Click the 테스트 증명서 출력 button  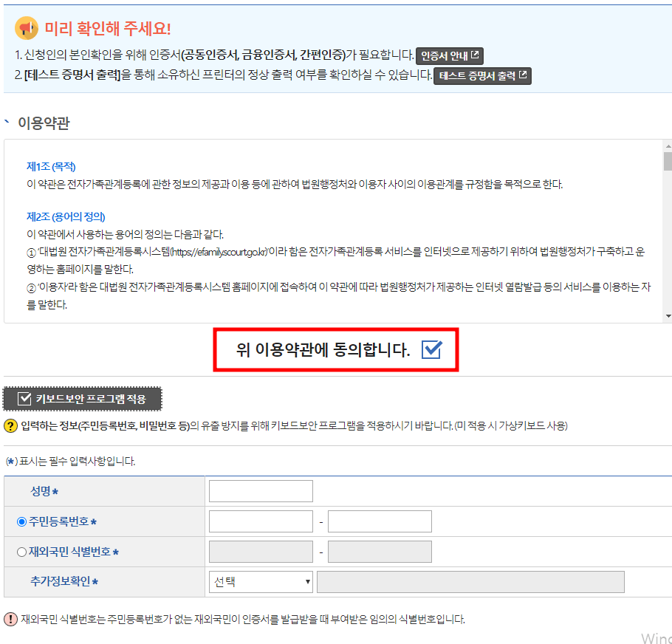(481, 75)
